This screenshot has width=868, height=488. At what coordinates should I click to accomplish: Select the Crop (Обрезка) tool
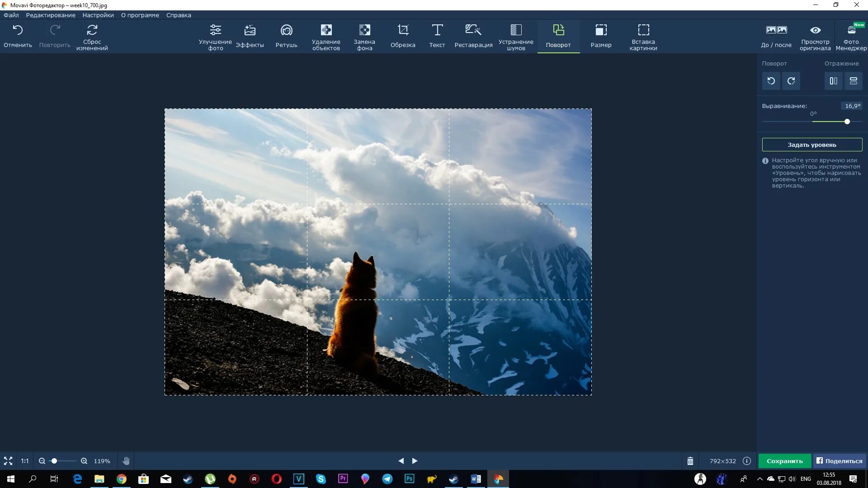point(402,36)
